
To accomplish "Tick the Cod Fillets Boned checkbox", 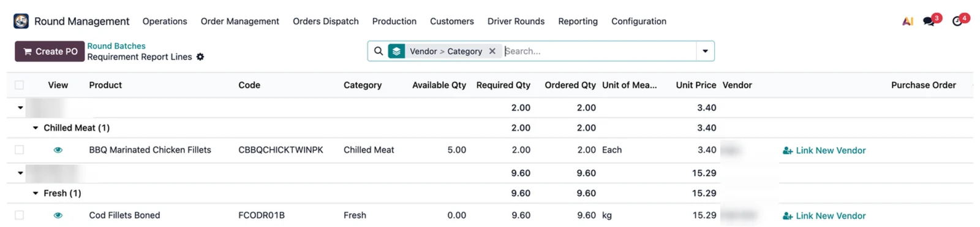I will point(20,215).
